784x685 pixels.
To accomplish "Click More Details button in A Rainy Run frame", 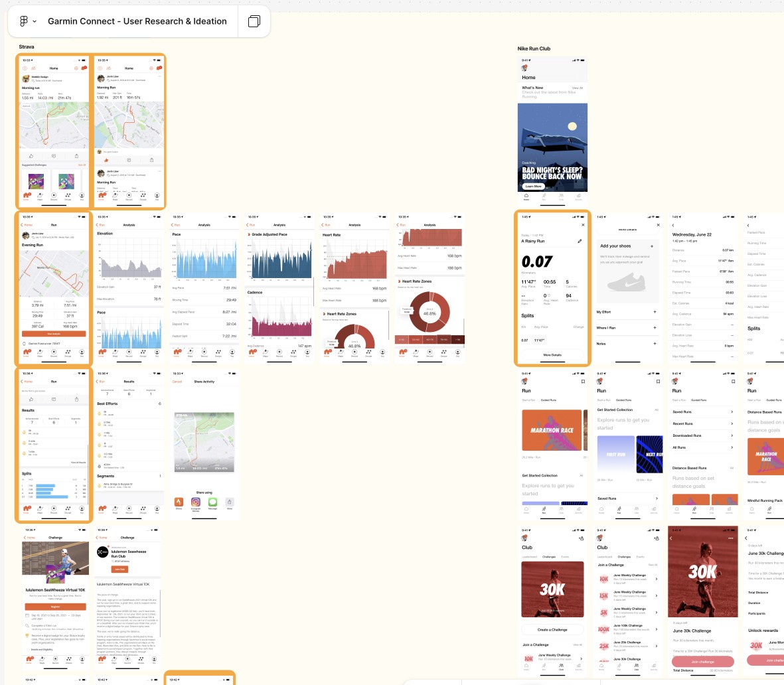I will point(552,355).
